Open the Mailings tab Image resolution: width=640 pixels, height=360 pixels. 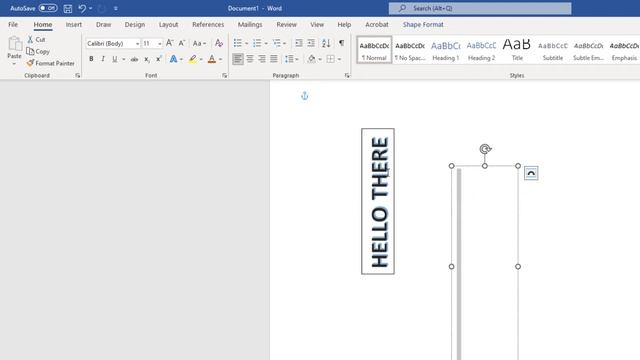(250, 24)
